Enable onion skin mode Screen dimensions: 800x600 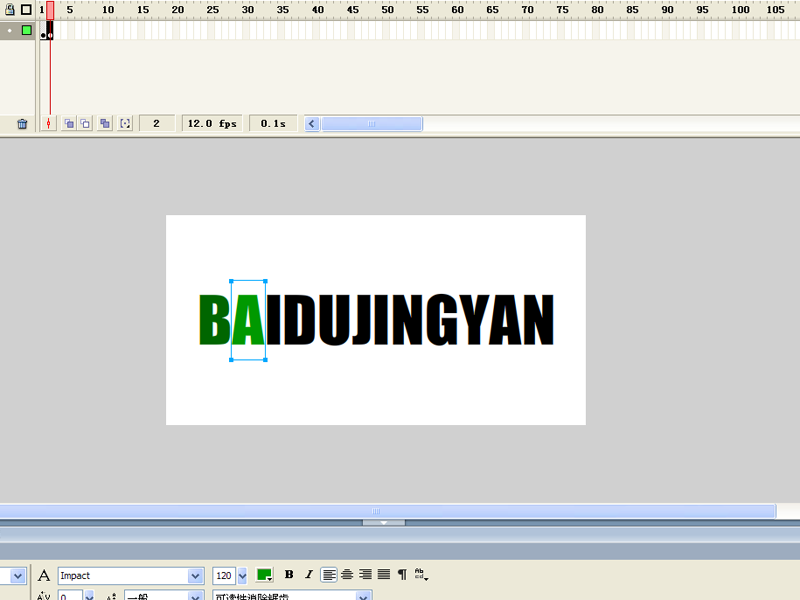pyautogui.click(x=69, y=123)
